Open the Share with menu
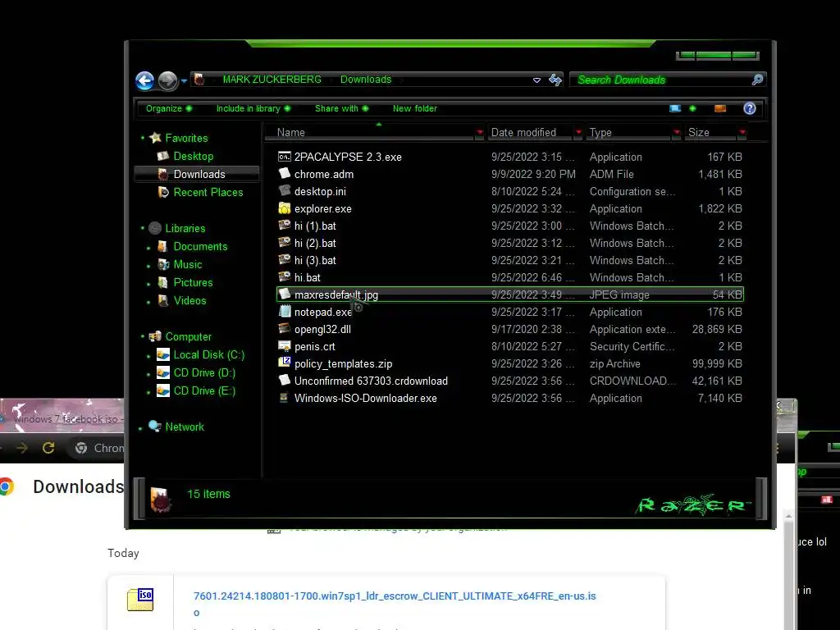The height and width of the screenshot is (630, 840). click(x=342, y=109)
